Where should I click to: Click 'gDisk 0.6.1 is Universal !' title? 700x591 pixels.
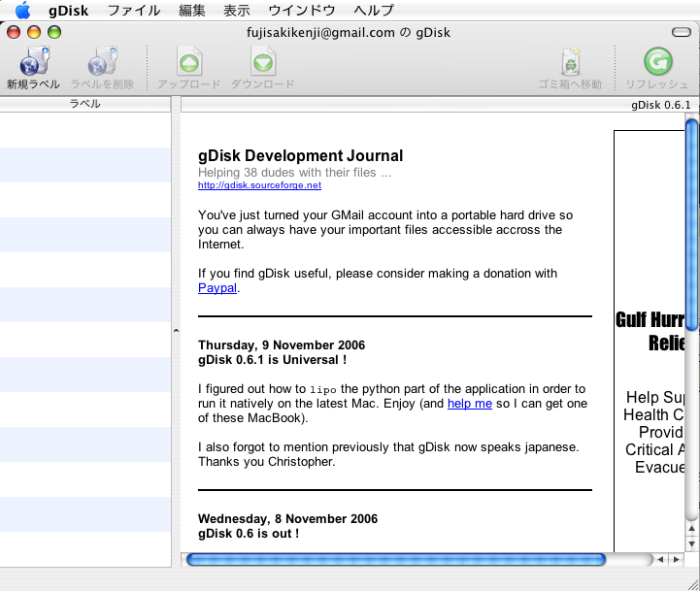272,360
